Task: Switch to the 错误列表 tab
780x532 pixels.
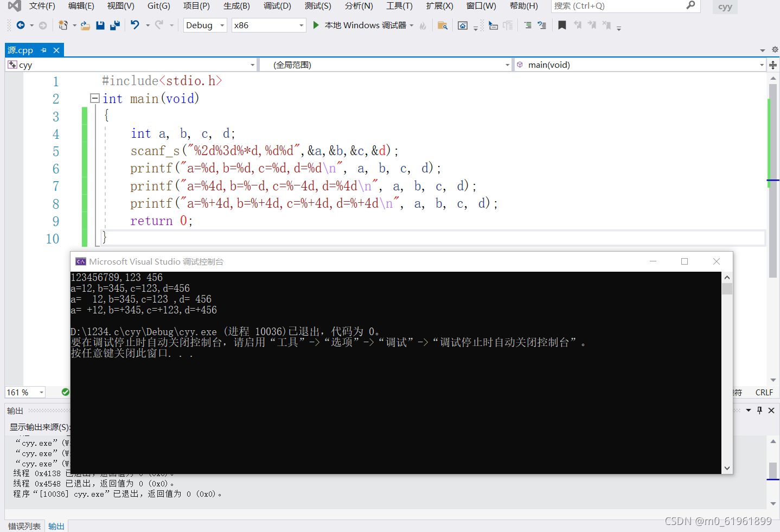Action: pyautogui.click(x=24, y=526)
